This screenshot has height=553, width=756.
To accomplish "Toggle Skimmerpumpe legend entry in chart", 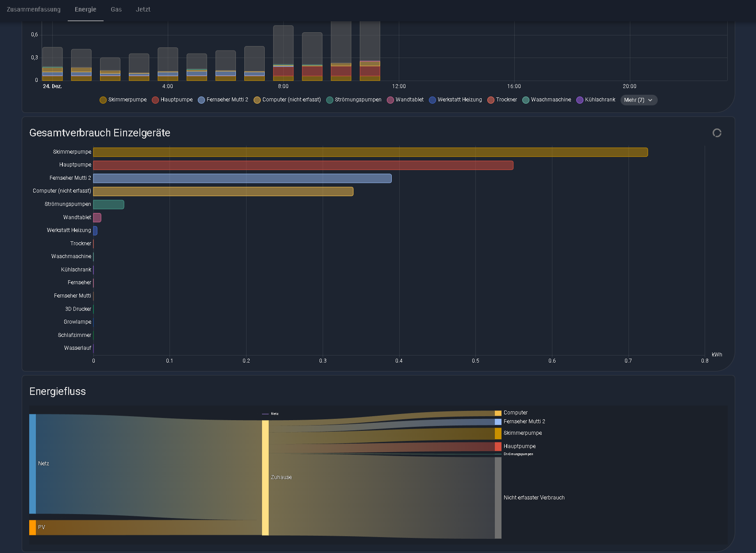I will coord(123,100).
